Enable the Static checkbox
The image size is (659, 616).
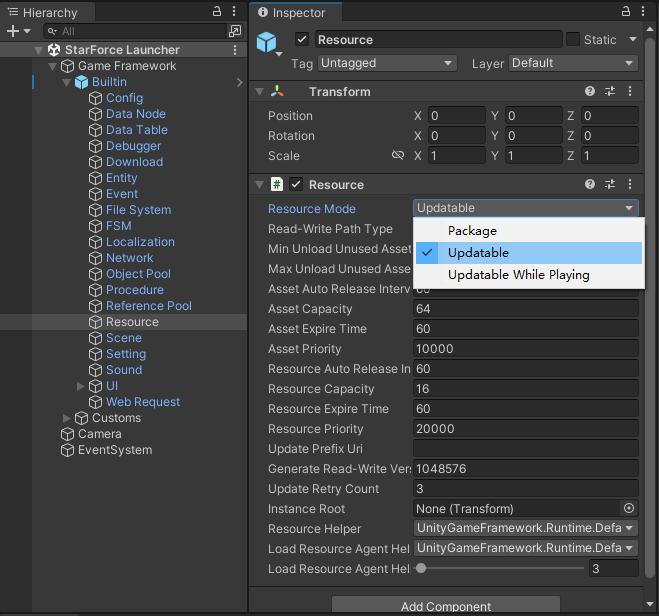(x=573, y=40)
